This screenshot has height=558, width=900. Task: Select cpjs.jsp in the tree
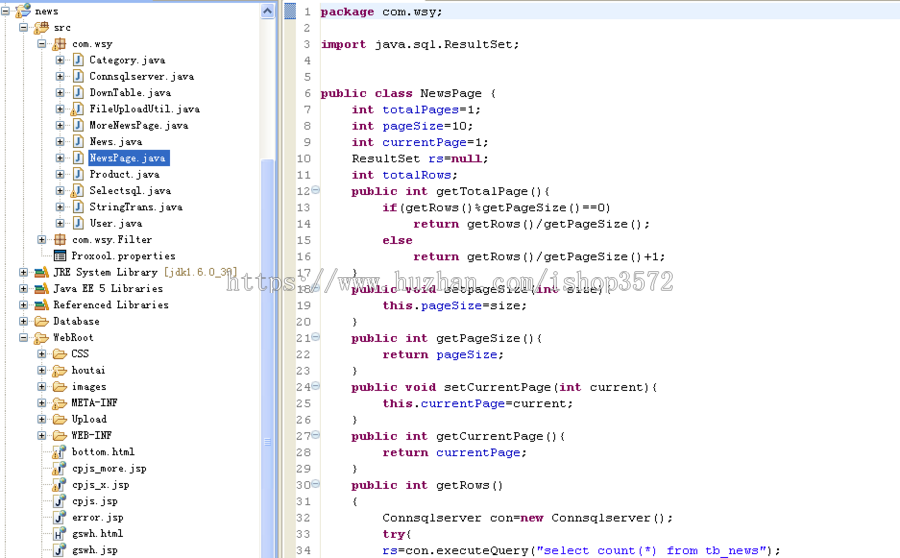click(94, 501)
